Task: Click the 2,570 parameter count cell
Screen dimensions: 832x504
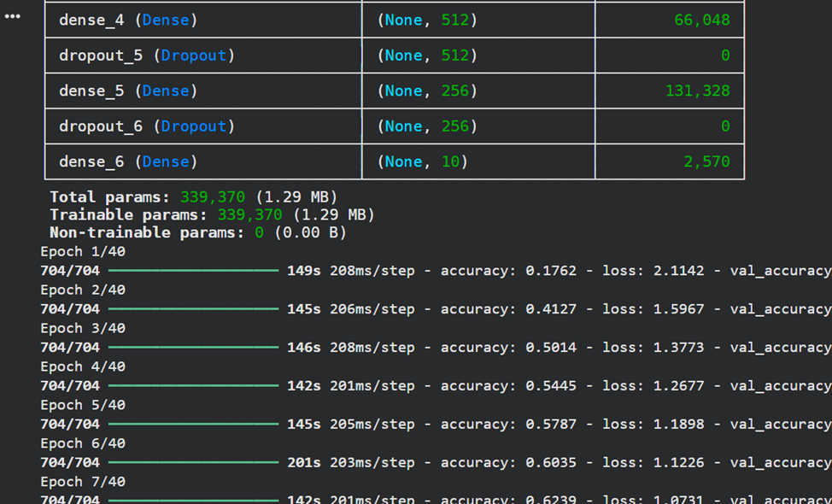Action: tap(706, 161)
